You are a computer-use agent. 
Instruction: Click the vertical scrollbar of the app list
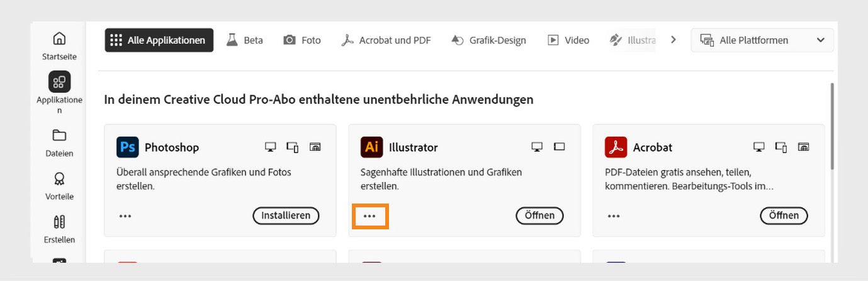833,126
